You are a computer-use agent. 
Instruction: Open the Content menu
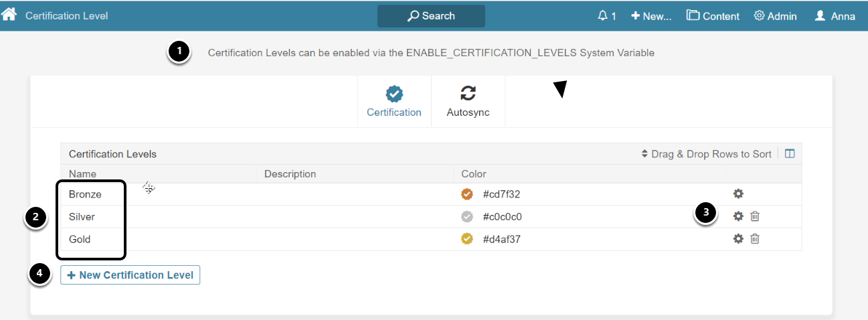713,16
